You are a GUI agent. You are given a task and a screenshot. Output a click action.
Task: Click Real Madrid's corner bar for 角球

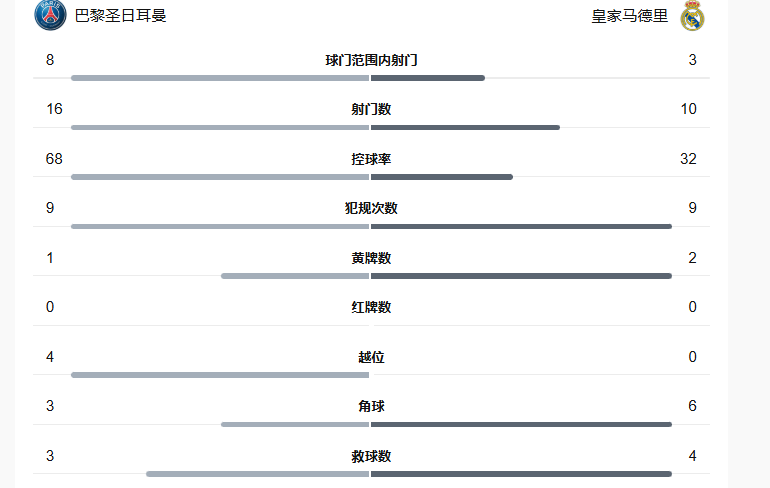coord(521,424)
